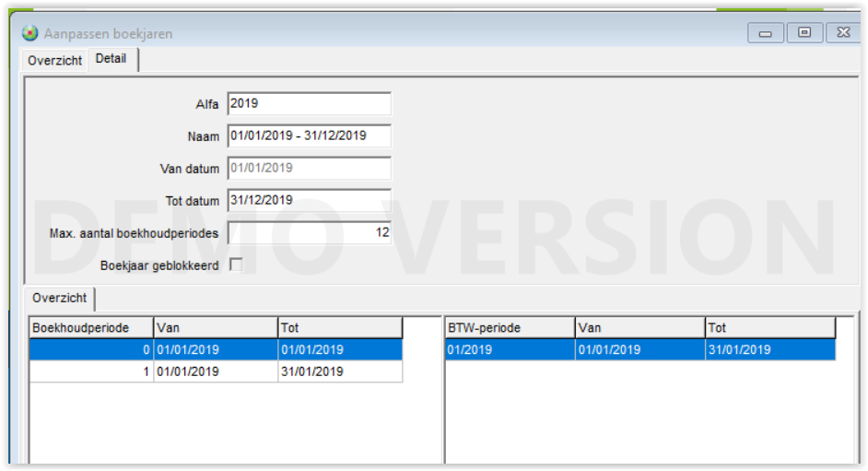This screenshot has width=868, height=471.
Task: Select boekhoudperiode row 1 ending 31/01/2019
Action: click(x=216, y=371)
